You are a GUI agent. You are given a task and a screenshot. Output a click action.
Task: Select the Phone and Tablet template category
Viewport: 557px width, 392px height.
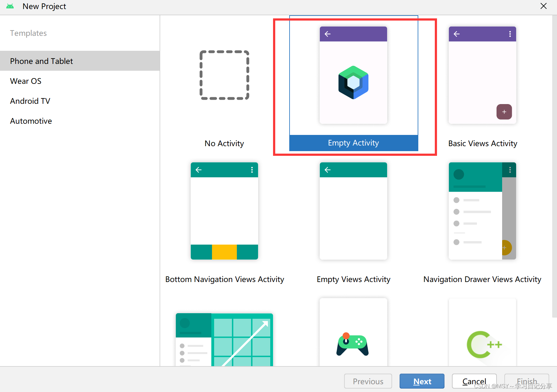point(80,61)
